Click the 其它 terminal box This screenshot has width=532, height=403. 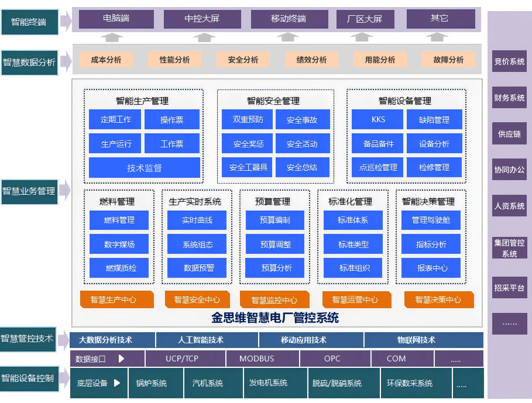[x=440, y=19]
